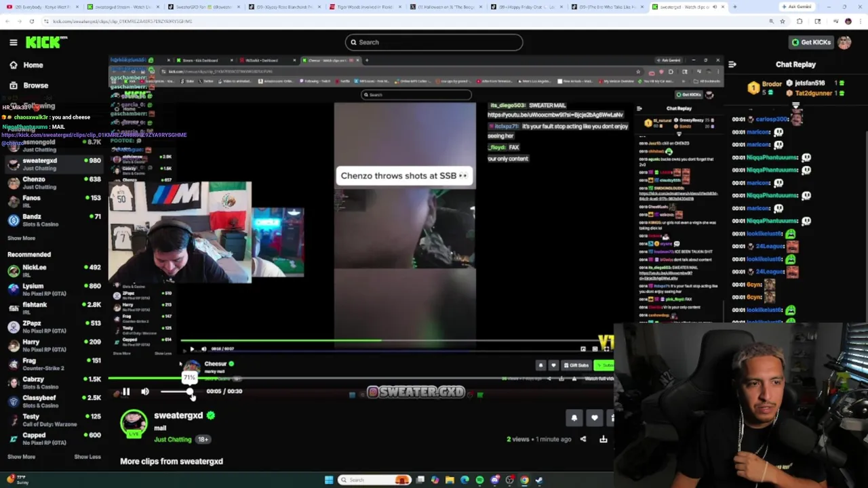Click Gift Subs in inner stream
The height and width of the screenshot is (488, 868).
[576, 365]
